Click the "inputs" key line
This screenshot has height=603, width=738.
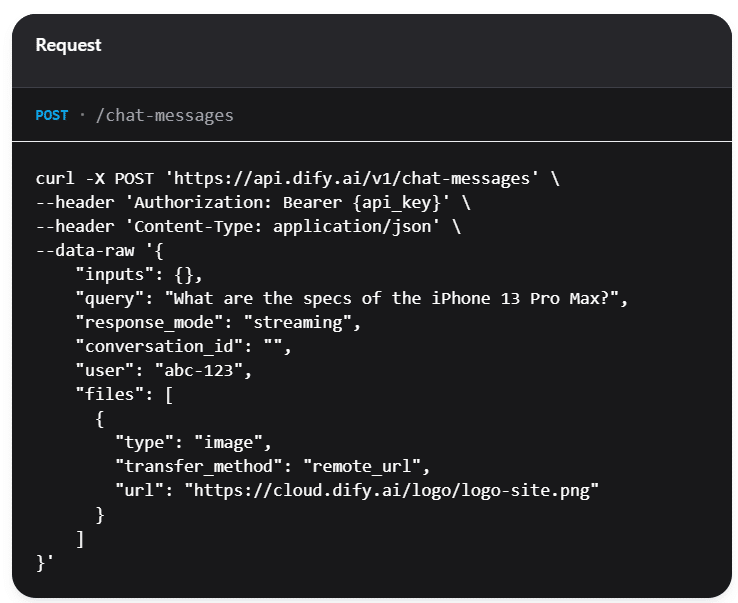139,274
